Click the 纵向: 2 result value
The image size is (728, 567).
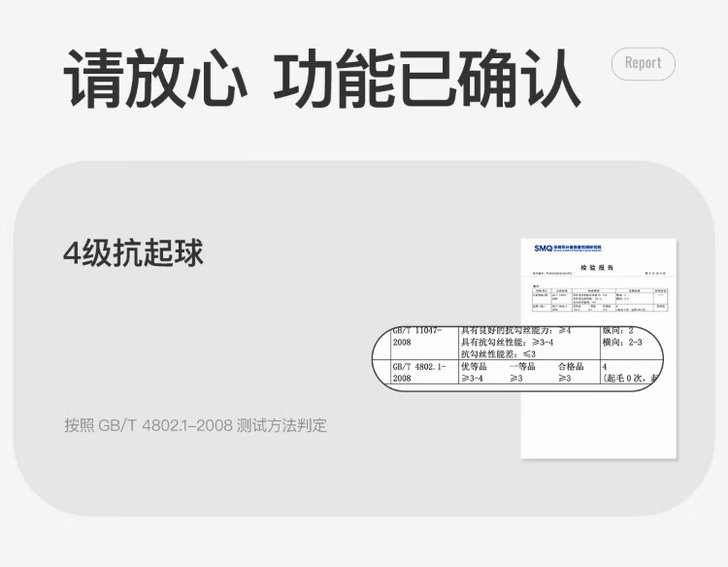[617, 331]
